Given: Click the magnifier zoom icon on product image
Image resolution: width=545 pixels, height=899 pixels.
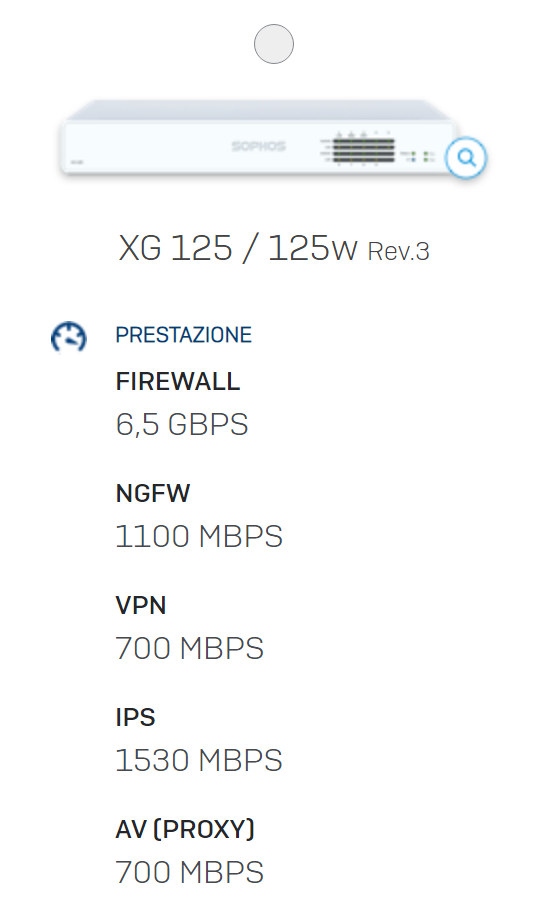Looking at the screenshot, I should coord(466,158).
